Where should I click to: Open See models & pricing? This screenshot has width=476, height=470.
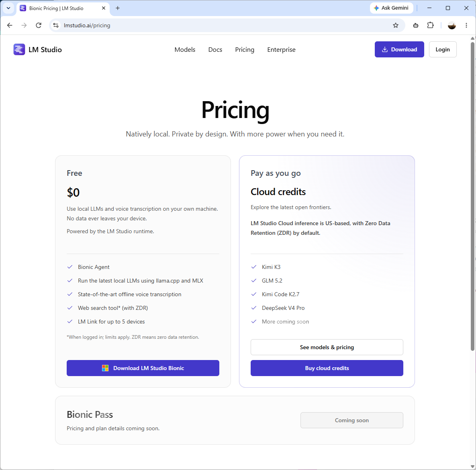(327, 347)
